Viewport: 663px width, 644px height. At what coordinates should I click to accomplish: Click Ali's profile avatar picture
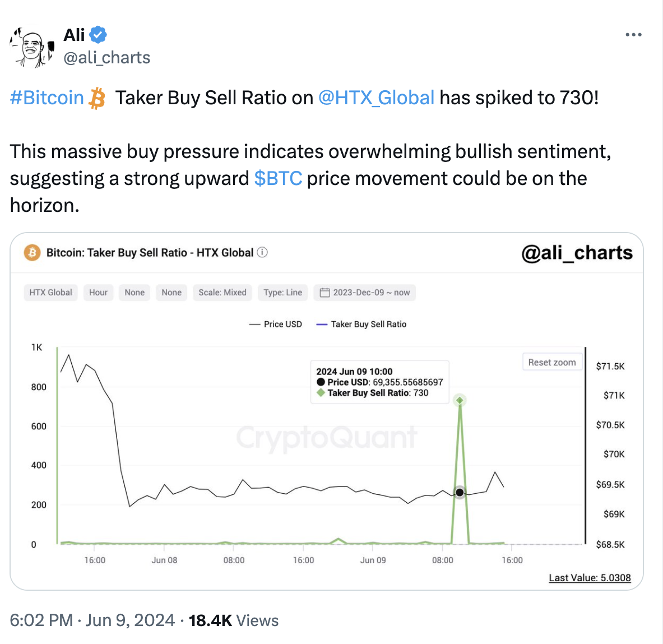click(32, 47)
